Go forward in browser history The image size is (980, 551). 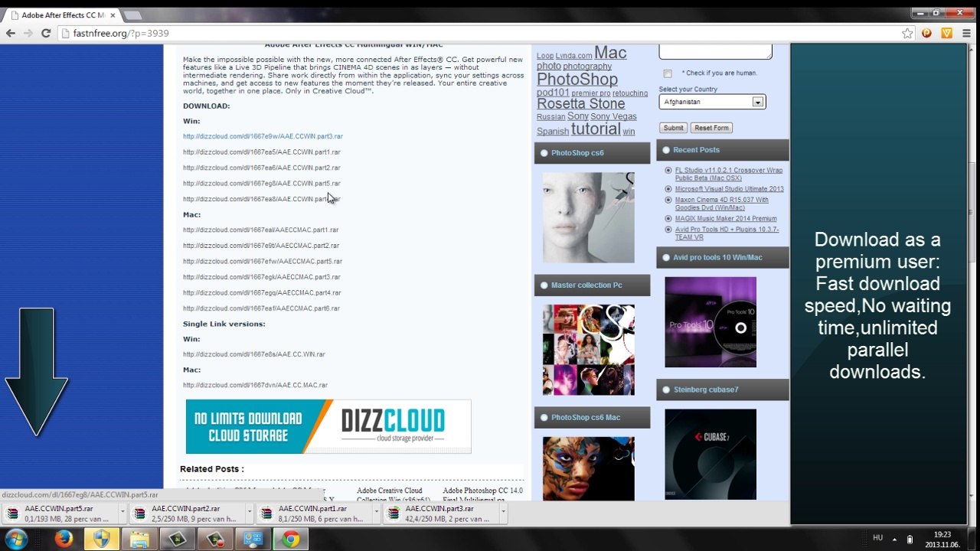point(28,33)
